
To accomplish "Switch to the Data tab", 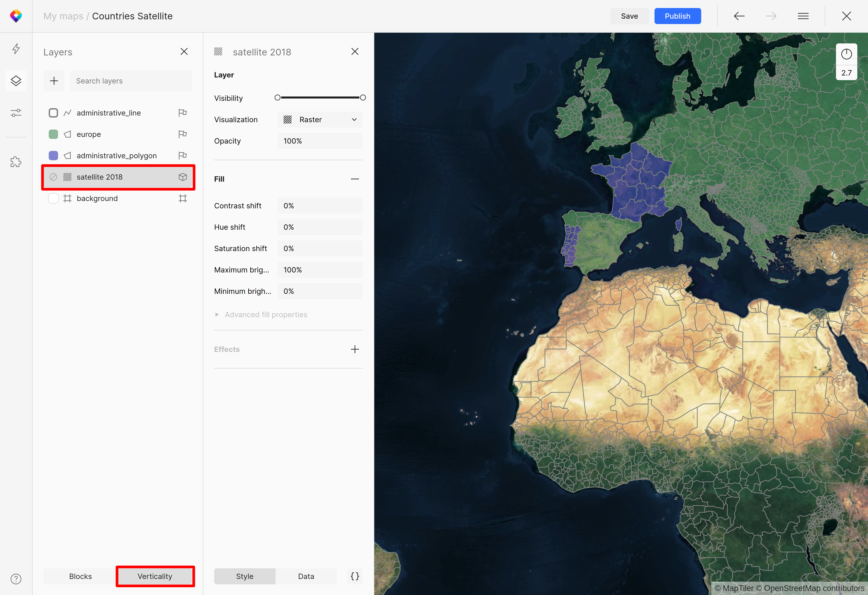I will [x=306, y=576].
